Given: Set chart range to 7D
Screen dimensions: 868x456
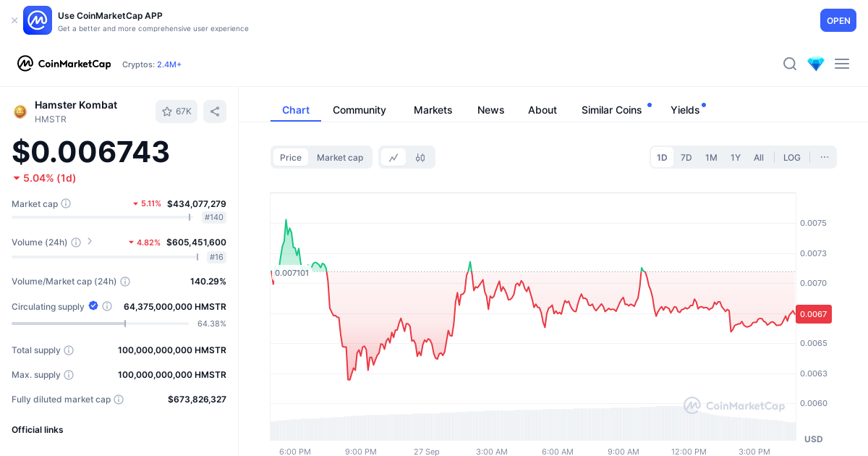Looking at the screenshot, I should coord(686,157).
